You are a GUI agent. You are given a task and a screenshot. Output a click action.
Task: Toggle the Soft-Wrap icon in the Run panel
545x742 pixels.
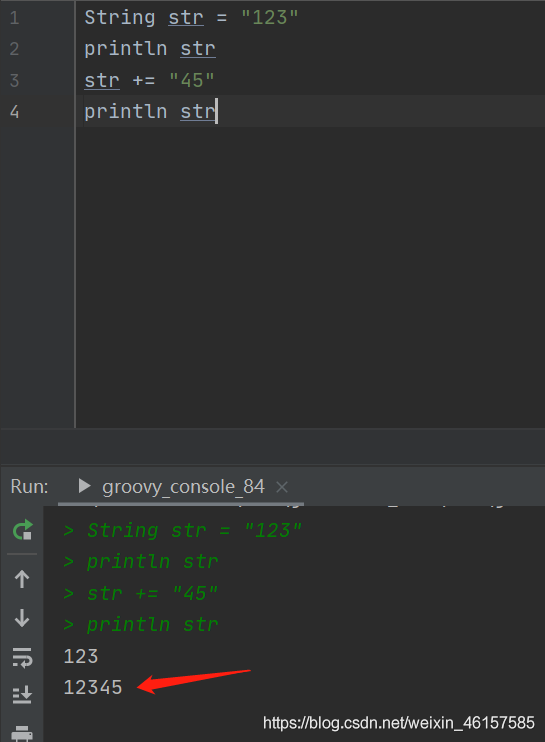point(22,657)
